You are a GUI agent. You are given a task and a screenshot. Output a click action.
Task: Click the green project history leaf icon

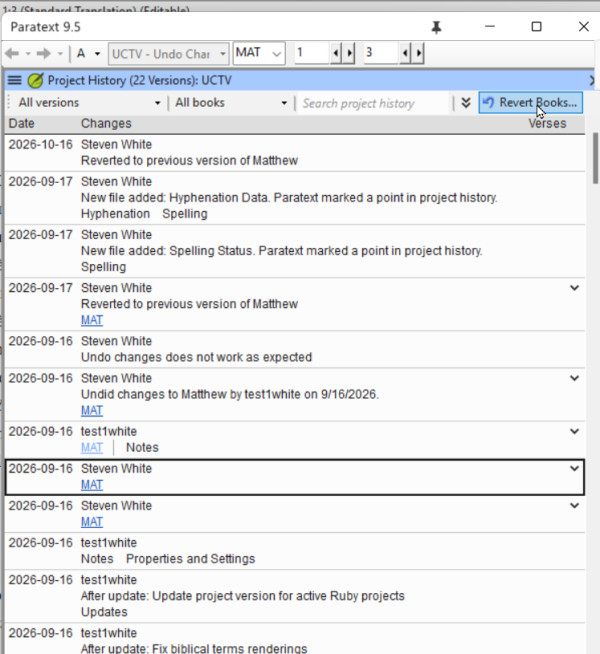tap(35, 80)
